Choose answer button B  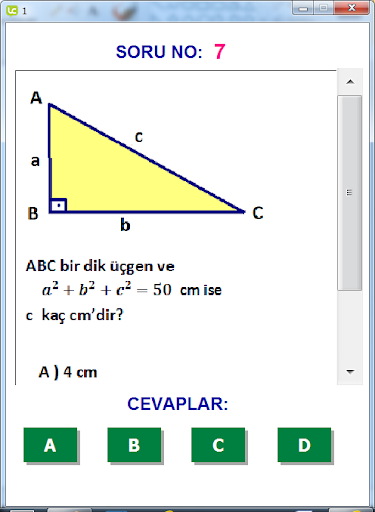pos(134,445)
